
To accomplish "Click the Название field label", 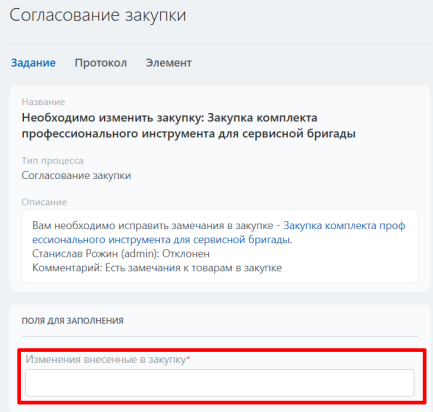I will pyautogui.click(x=43, y=102).
